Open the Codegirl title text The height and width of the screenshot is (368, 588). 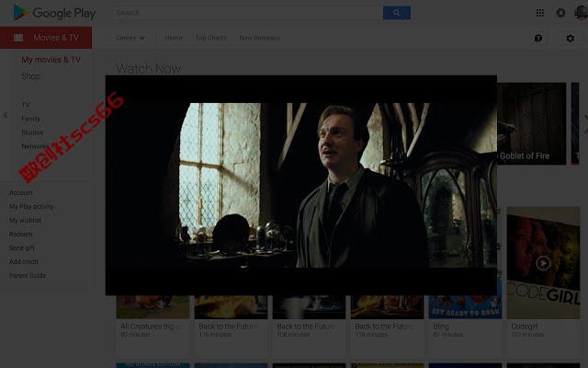[525, 327]
